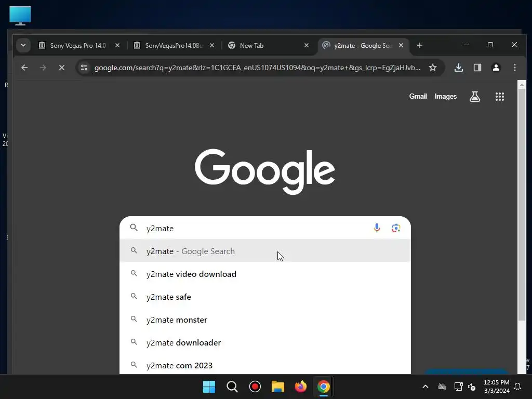Bookmark this page with the star
Viewport: 532px width, 399px height.
433,68
